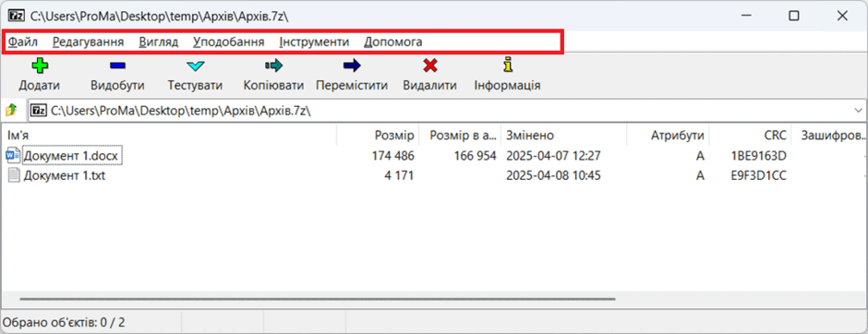
Task: Open the Уподобання menu
Action: [x=229, y=42]
